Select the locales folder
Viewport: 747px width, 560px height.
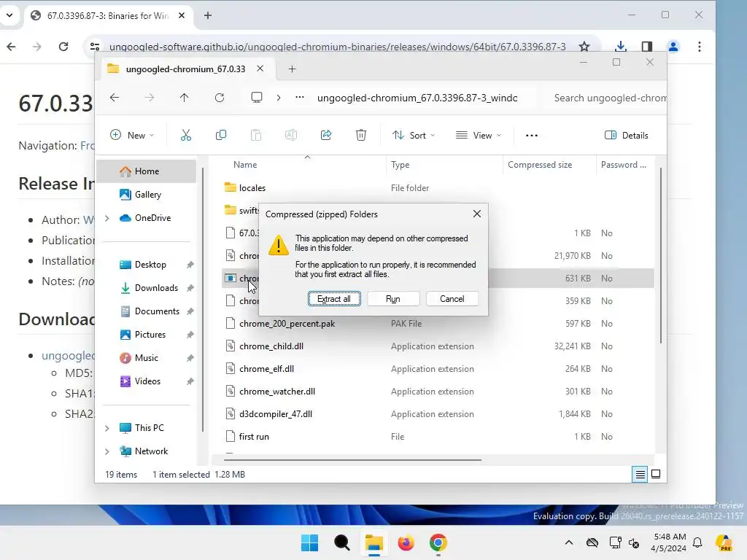tap(252, 187)
